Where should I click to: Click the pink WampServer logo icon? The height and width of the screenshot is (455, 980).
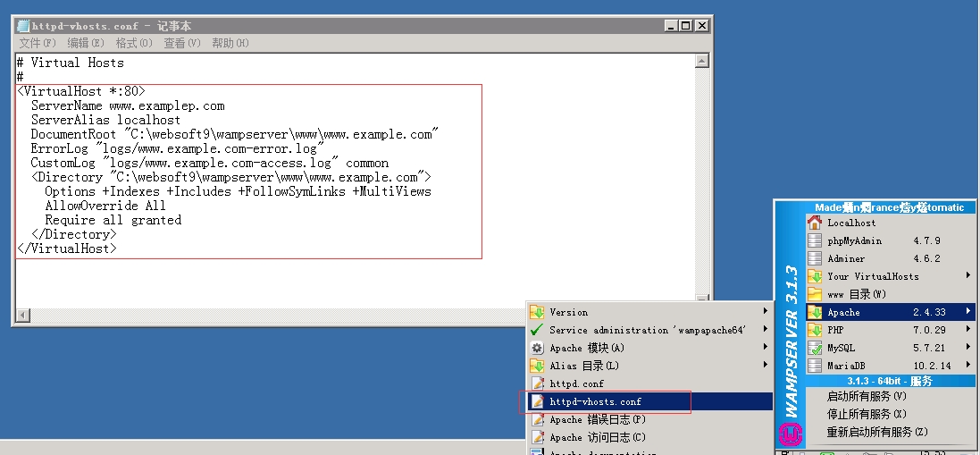coord(792,434)
